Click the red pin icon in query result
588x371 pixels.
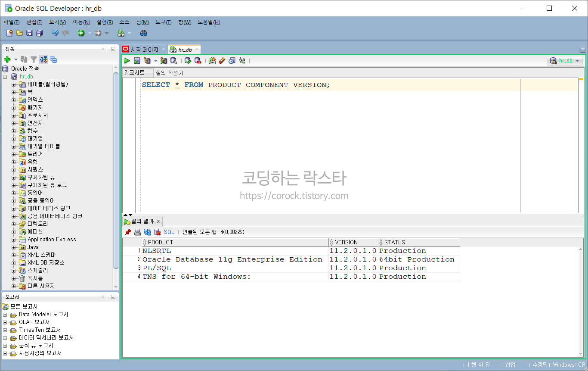click(x=128, y=232)
